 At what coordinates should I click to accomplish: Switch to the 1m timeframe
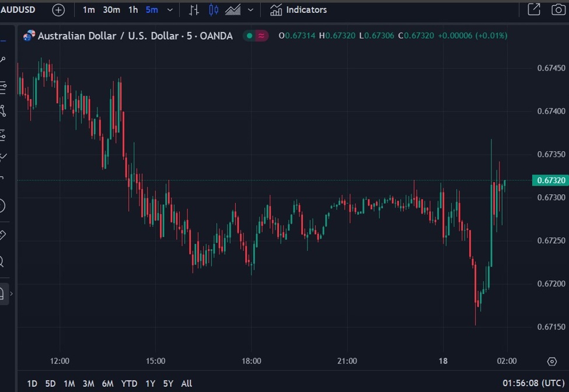pos(89,10)
